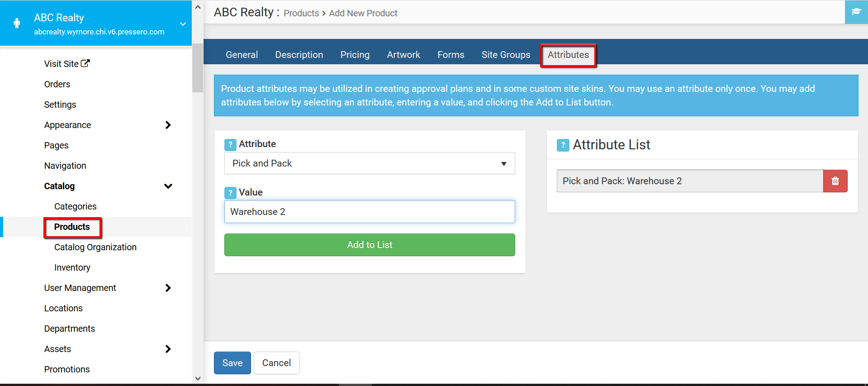
Task: Expand the Appearance submenu arrow
Action: click(168, 125)
